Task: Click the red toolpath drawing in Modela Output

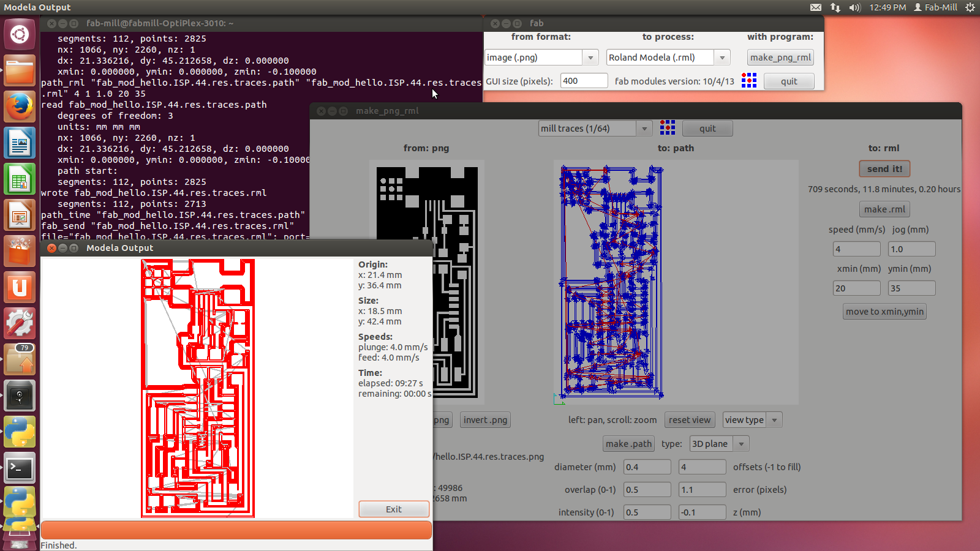Action: point(198,388)
